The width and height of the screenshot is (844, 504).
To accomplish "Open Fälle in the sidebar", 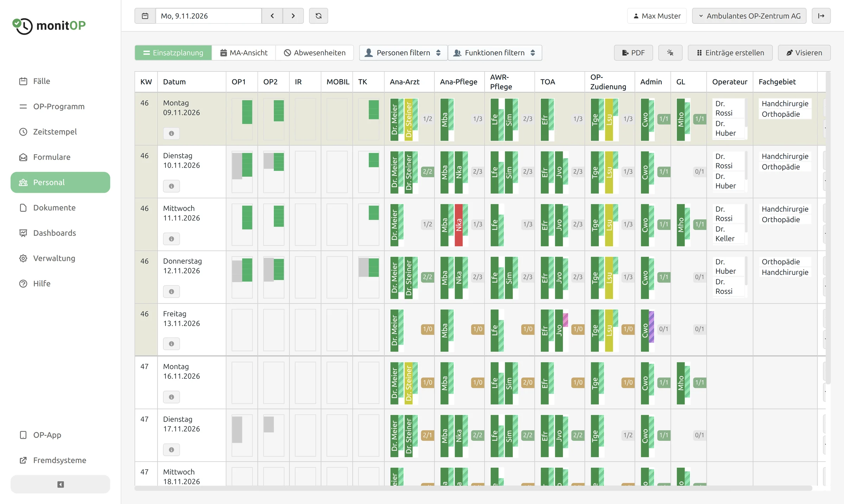I will coord(60,81).
